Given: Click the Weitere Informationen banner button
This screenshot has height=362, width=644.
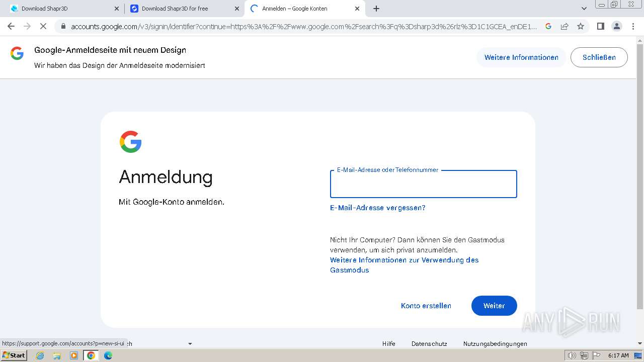Looking at the screenshot, I should 521,57.
